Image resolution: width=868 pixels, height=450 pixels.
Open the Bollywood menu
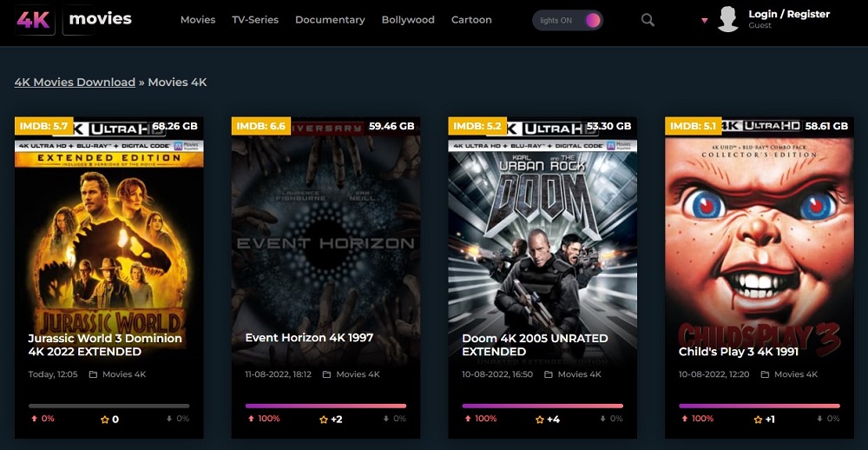tap(408, 20)
